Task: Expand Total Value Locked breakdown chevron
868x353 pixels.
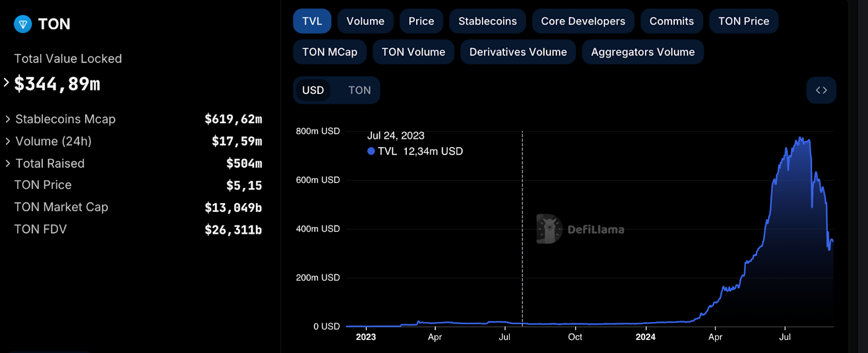Action: [7, 83]
